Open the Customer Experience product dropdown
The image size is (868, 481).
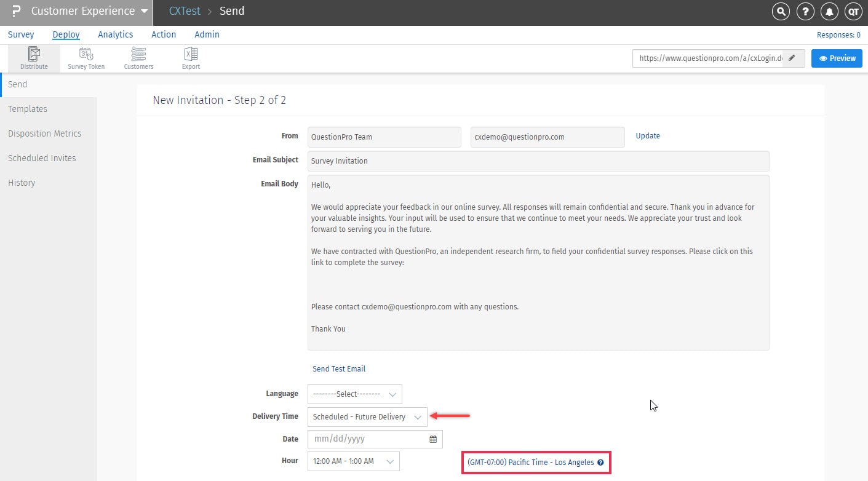click(89, 11)
